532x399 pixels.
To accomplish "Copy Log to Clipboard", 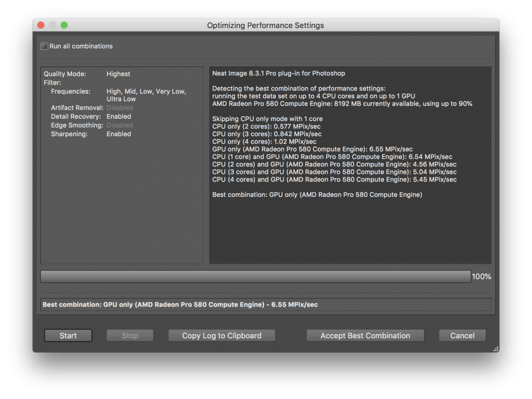I will tap(222, 336).
